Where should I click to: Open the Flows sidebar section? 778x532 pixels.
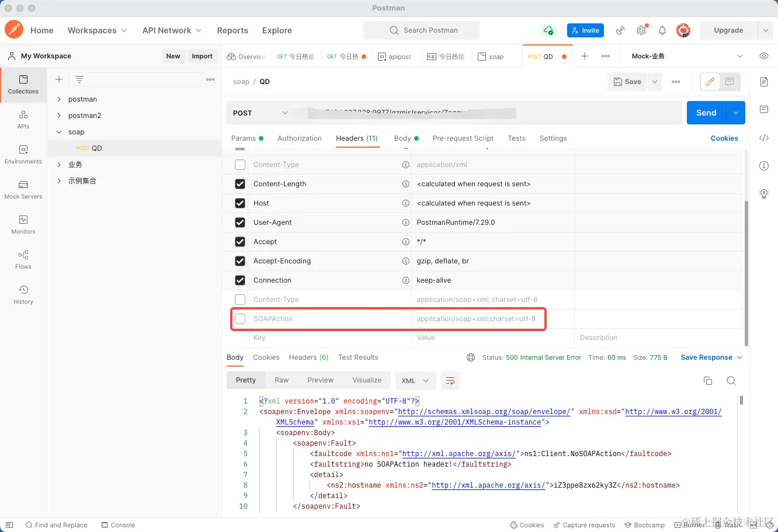(x=23, y=260)
